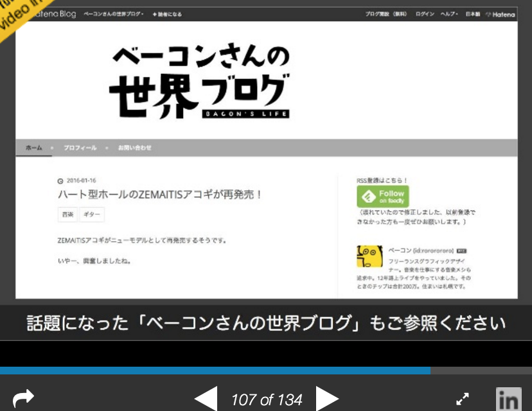532x411 pixels.
Task: Expand the ヘルプ dropdown menu
Action: point(449,14)
